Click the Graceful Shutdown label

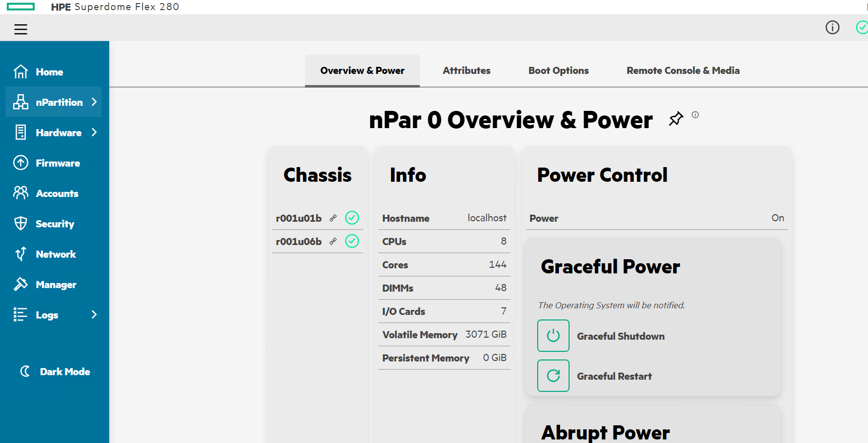621,336
